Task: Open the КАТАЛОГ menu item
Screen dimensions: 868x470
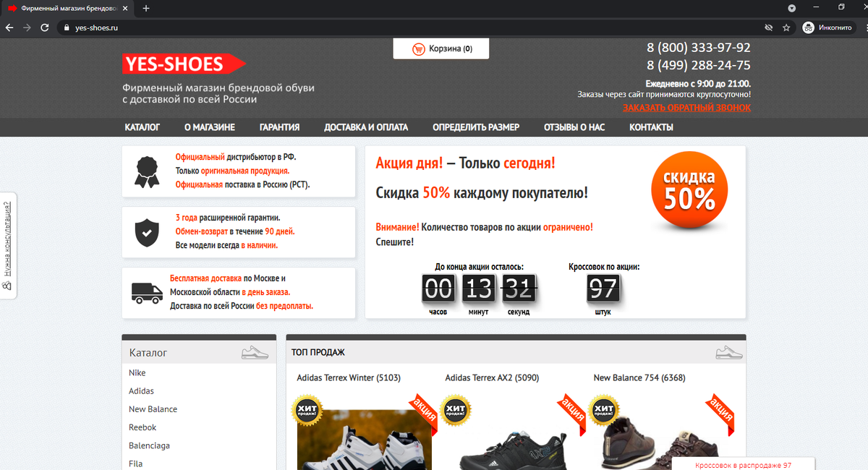Action: coord(142,127)
